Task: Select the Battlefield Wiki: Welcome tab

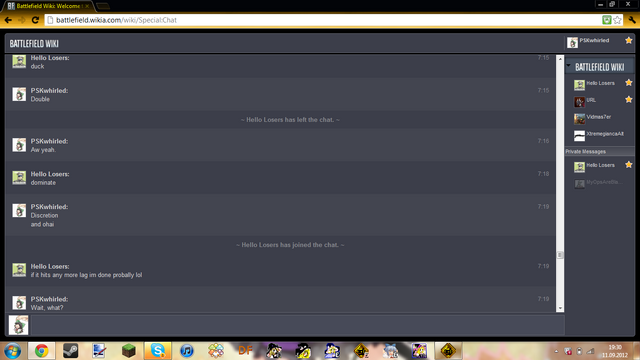Action: point(48,6)
